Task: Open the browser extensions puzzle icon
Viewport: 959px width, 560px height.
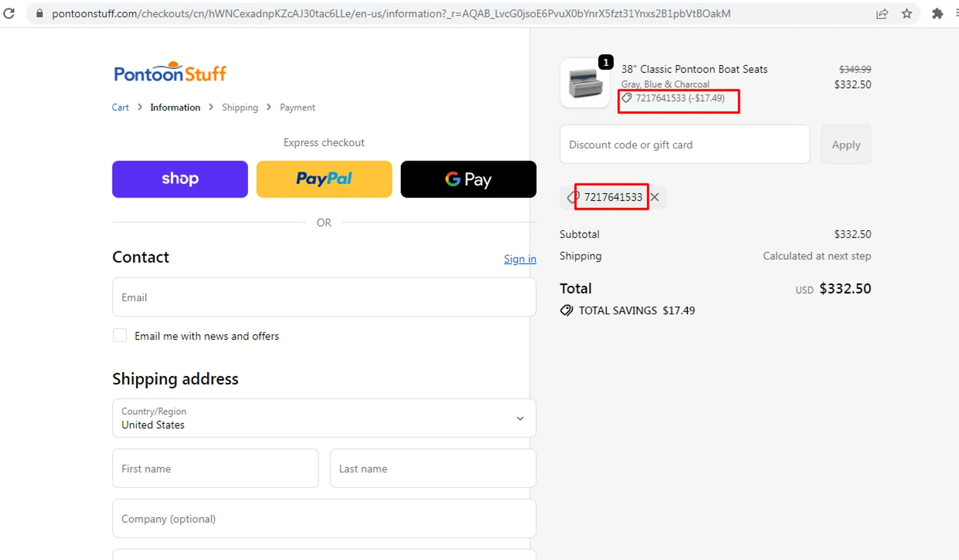Action: (937, 13)
